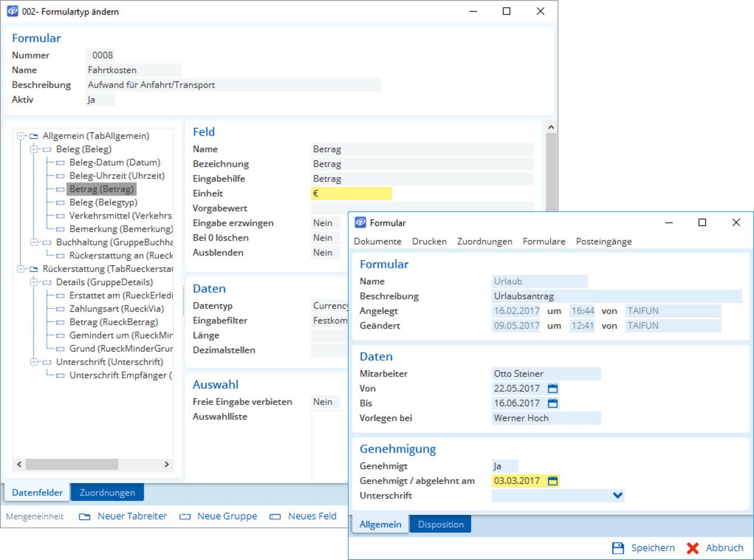
Task: Click the tree horizontal scrollbar right arrow
Action: [x=167, y=464]
